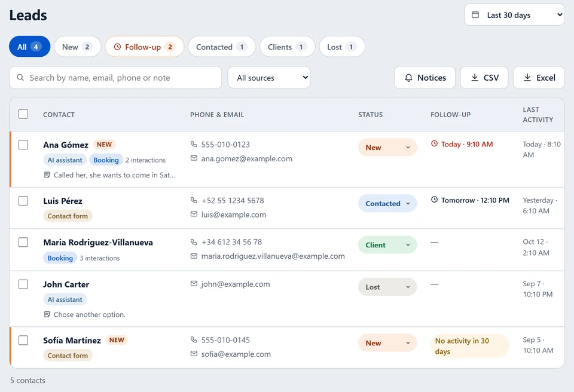Viewport: 574px width, 392px height.
Task: Switch to the New tab
Action: (78, 47)
